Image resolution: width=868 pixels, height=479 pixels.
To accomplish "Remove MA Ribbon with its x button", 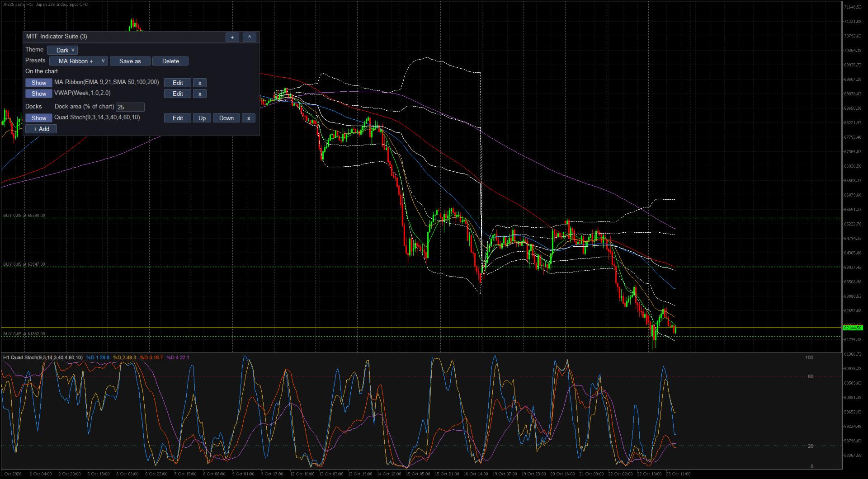I will point(200,83).
